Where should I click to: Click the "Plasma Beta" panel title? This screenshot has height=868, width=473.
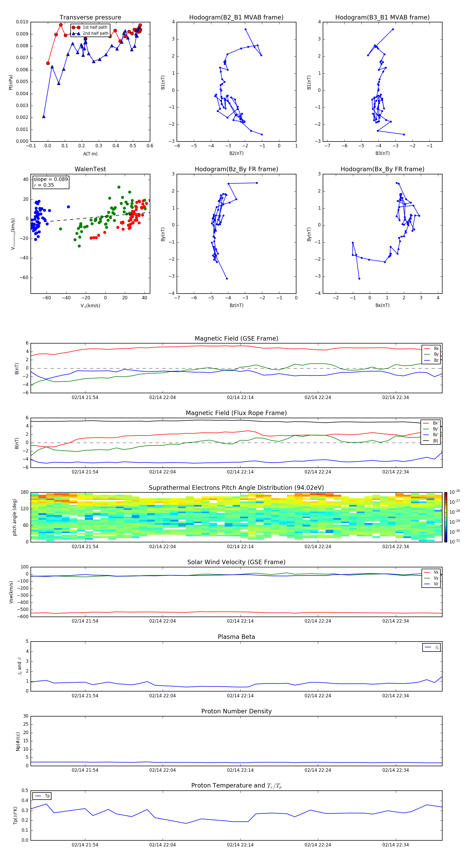click(236, 637)
